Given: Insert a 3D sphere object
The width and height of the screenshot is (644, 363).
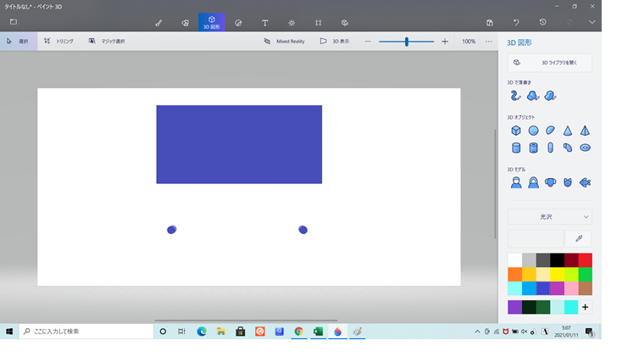Looking at the screenshot, I should tap(533, 131).
